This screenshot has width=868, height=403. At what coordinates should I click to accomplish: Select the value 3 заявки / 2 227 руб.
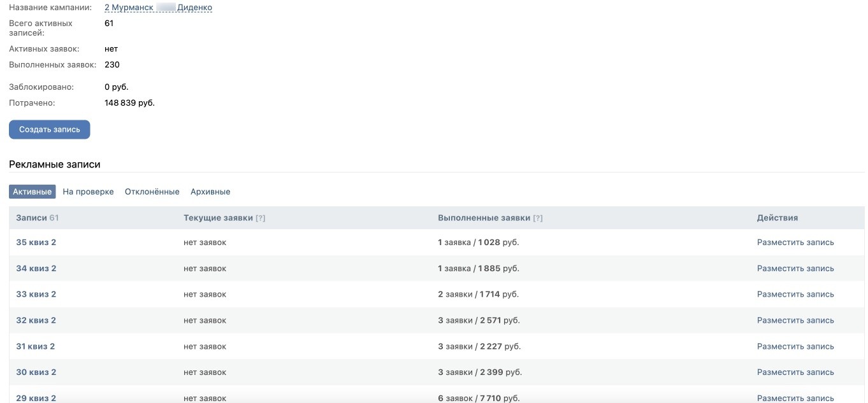(479, 346)
